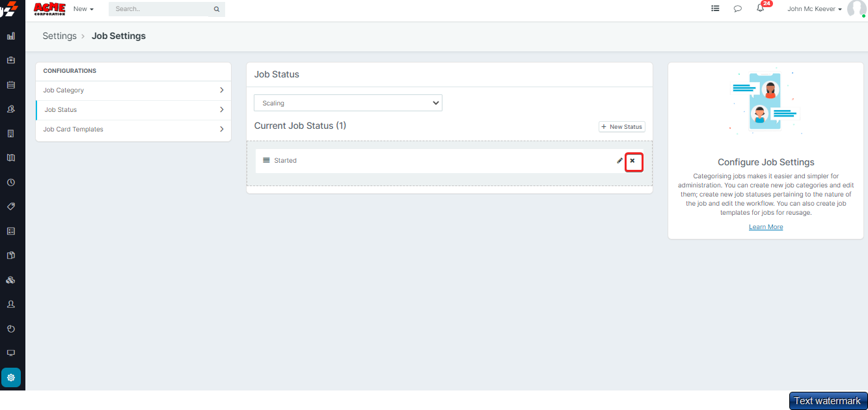Delete the Started job status
Image resolution: width=868 pixels, height=410 pixels.
coord(632,161)
